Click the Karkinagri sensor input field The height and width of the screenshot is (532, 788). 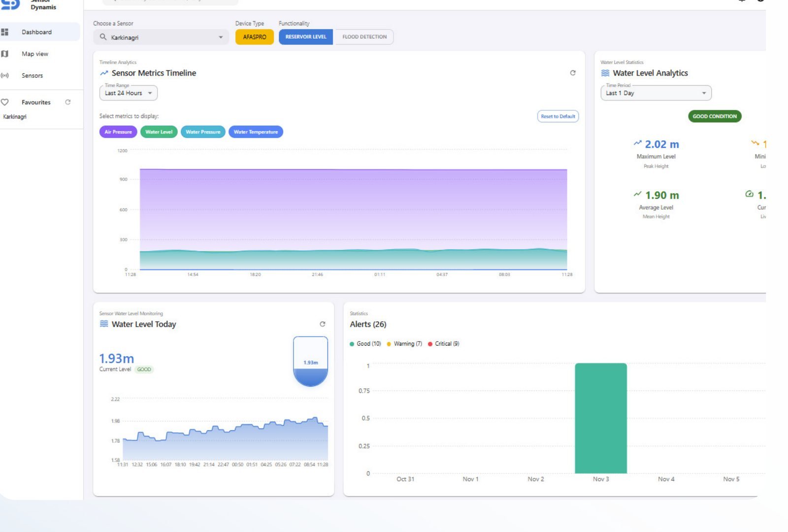(x=161, y=37)
